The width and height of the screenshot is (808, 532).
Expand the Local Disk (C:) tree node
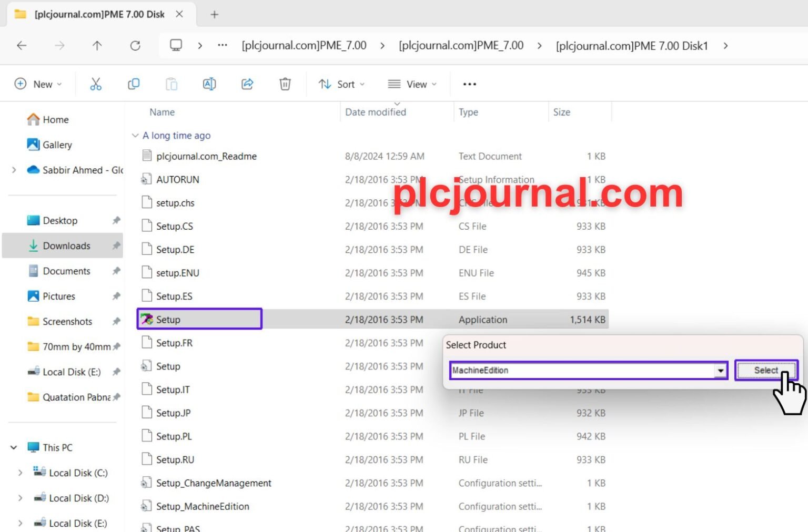click(x=20, y=473)
